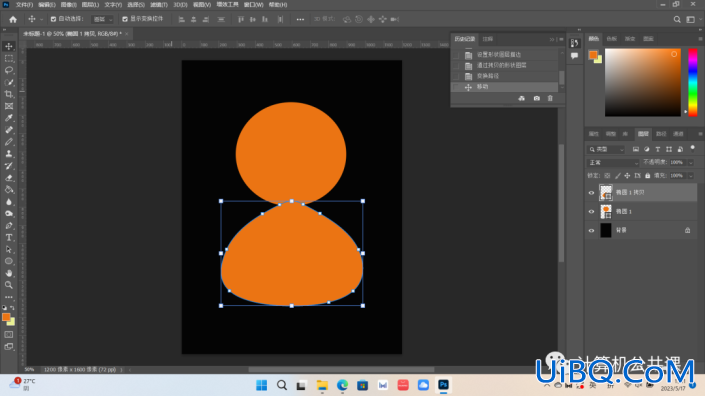705x396 pixels.
Task: Create new document from current state
Action: [522, 98]
